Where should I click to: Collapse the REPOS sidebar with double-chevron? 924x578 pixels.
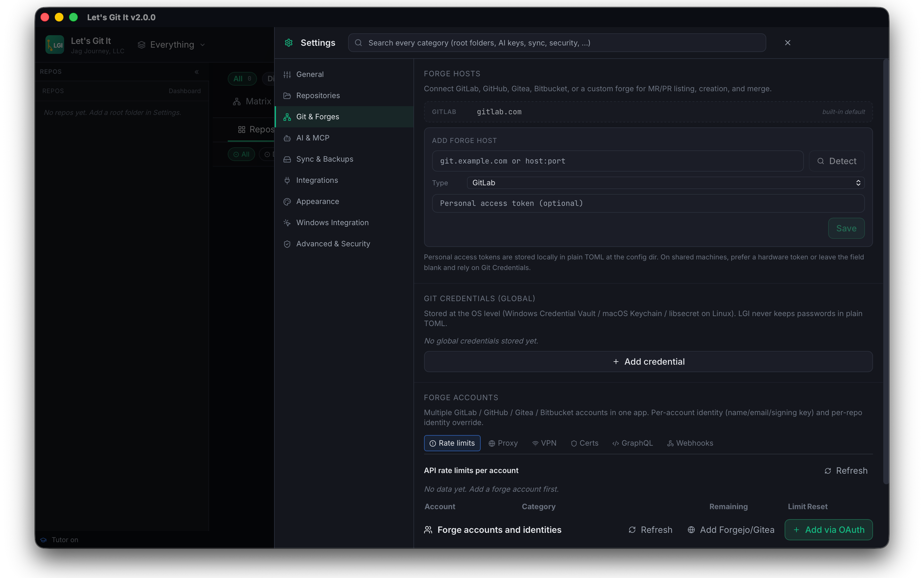197,72
